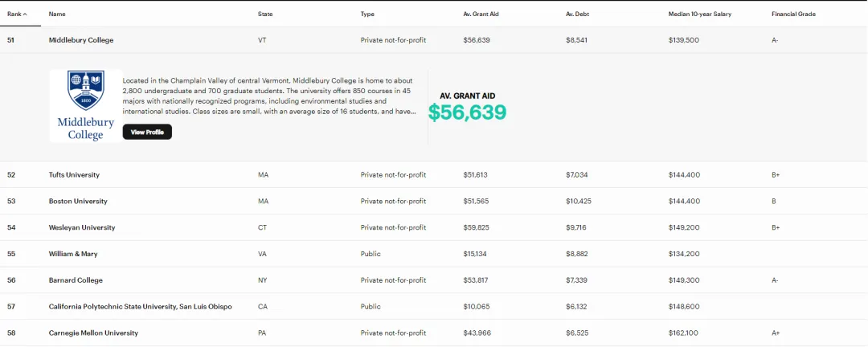Sort by State column header
868x347 pixels.
264,14
